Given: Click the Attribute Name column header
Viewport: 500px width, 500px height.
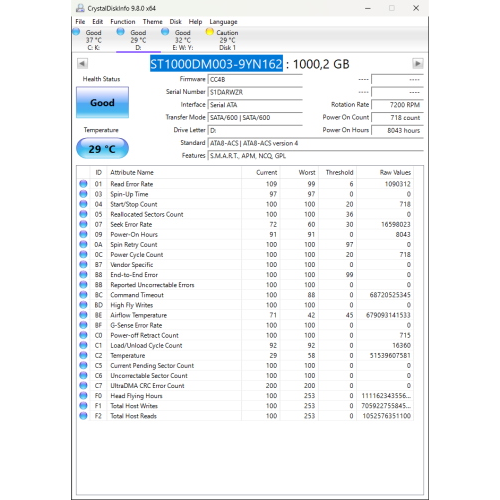Looking at the screenshot, I should pyautogui.click(x=174, y=172).
